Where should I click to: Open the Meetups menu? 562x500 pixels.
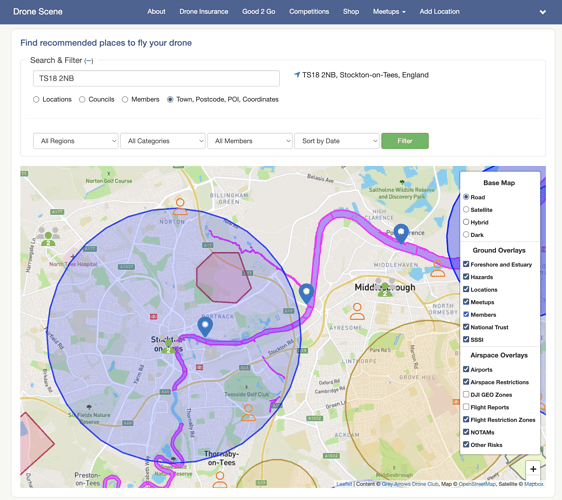tap(389, 11)
